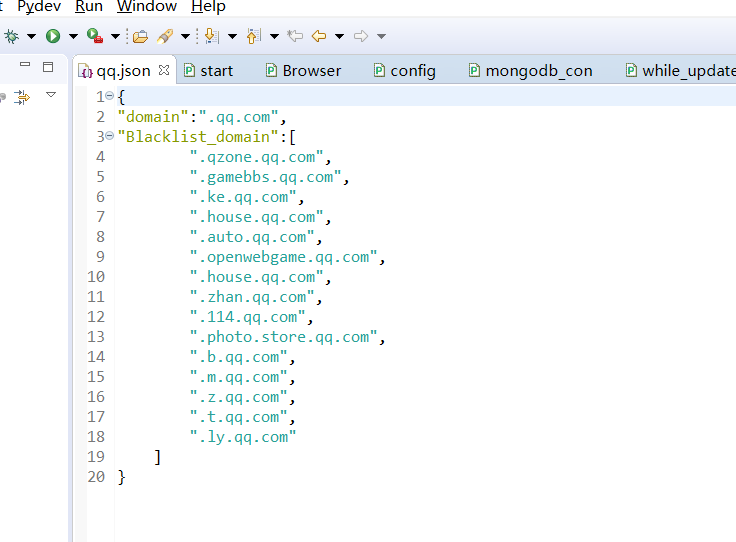Click the ".z.qq.com" entry
This screenshot has height=542, width=736.
239,397
